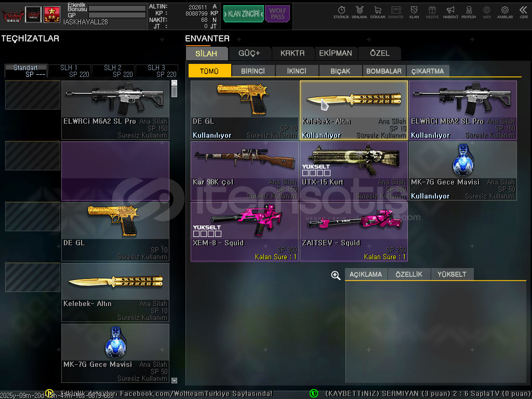Select the SLH 1 loadout slot
Viewport: 532px width, 399px height.
70,71
